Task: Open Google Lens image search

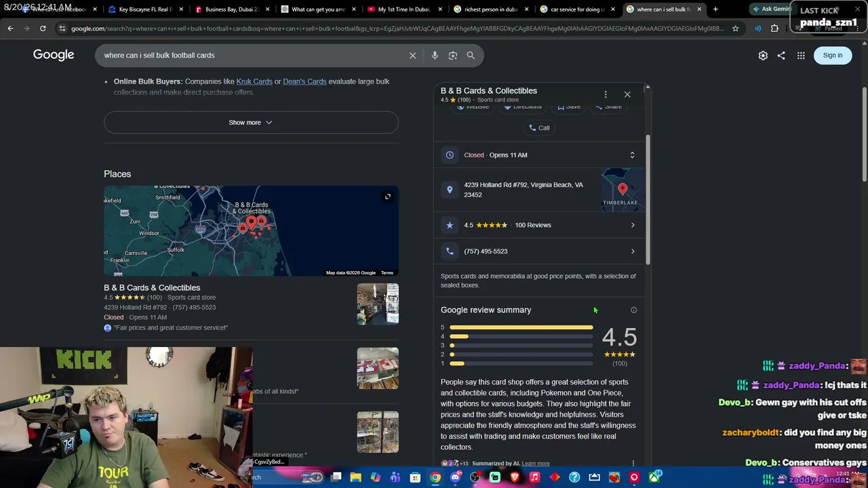Action: [x=453, y=56]
